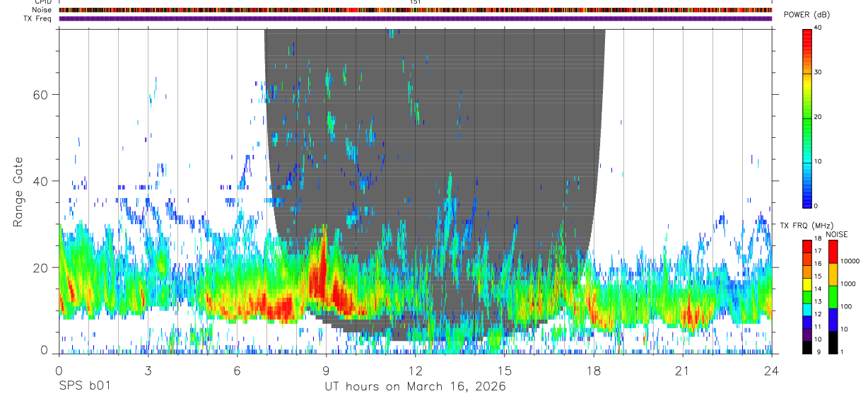Pick the purple segment of TX FRQ scale
Image resolution: width=868 pixels, height=401 pixels.
tap(807, 335)
